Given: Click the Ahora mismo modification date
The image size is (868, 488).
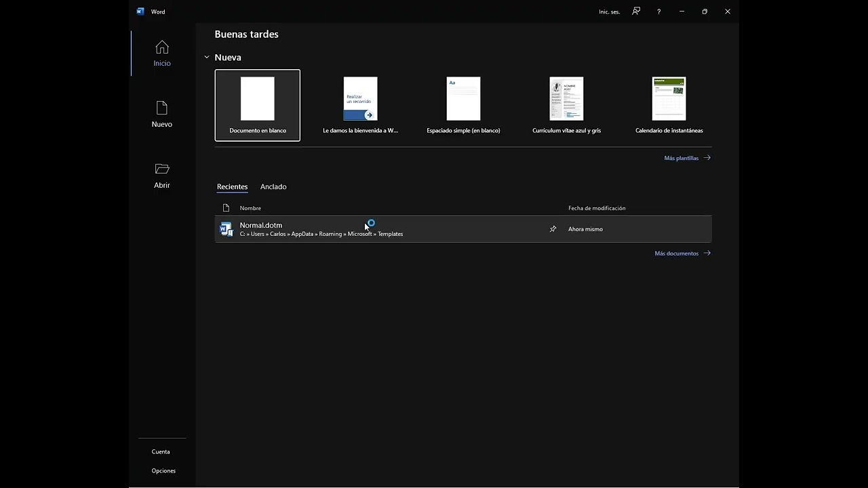Looking at the screenshot, I should pyautogui.click(x=585, y=229).
